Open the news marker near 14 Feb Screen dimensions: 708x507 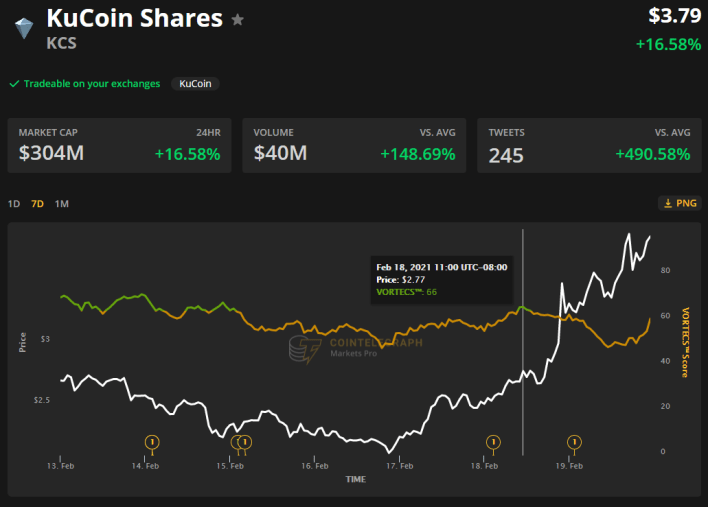(152, 442)
